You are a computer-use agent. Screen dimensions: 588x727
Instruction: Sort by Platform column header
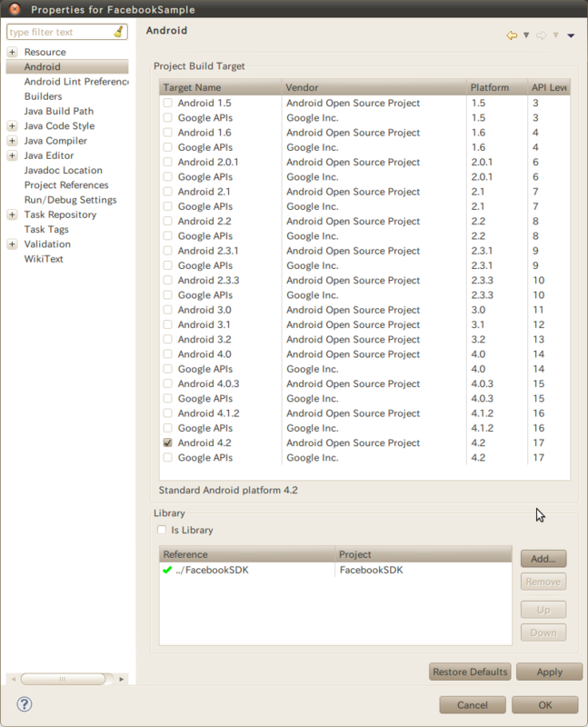(496, 87)
